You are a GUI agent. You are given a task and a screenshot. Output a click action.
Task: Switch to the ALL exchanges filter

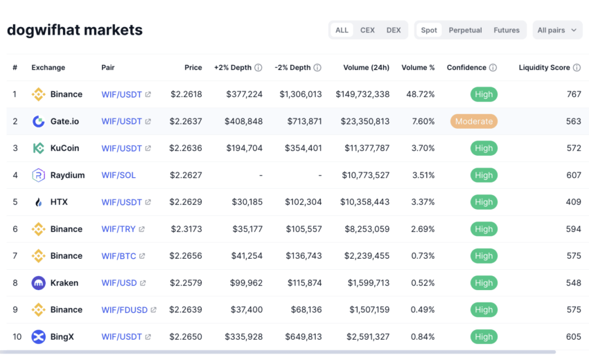click(342, 30)
